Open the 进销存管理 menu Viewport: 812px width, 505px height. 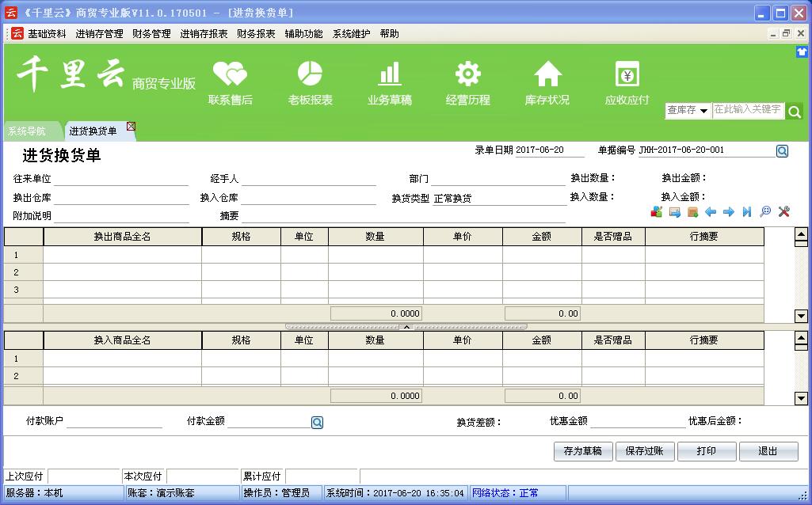tap(99, 34)
